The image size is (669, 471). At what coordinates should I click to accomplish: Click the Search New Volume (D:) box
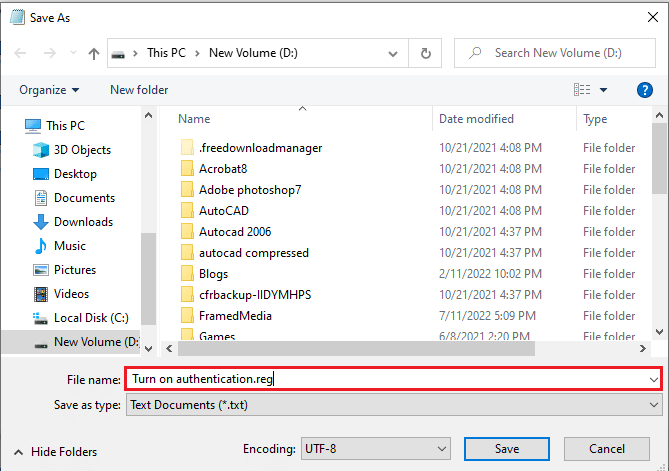point(555,53)
